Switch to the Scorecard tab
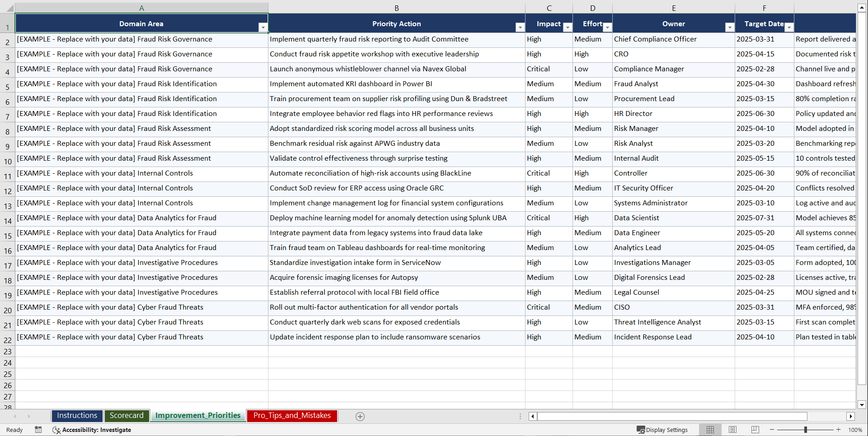 click(x=127, y=416)
